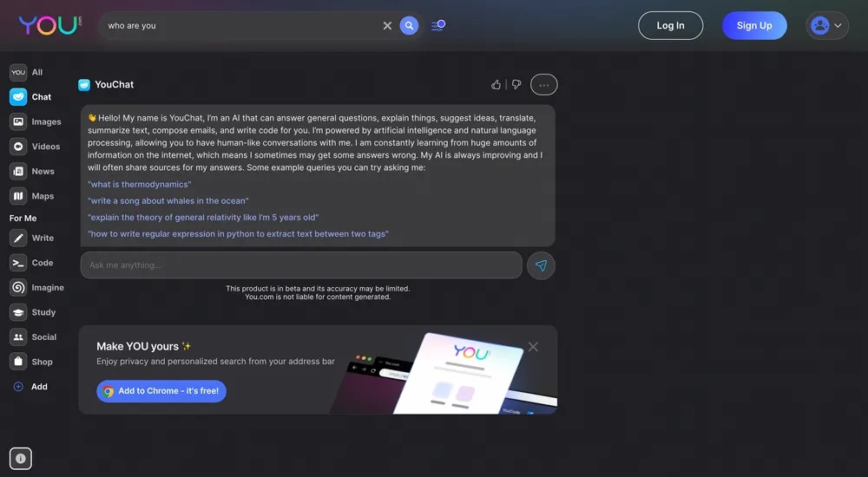868x477 pixels.
Task: Click the send paper plane button
Action: [x=541, y=265]
